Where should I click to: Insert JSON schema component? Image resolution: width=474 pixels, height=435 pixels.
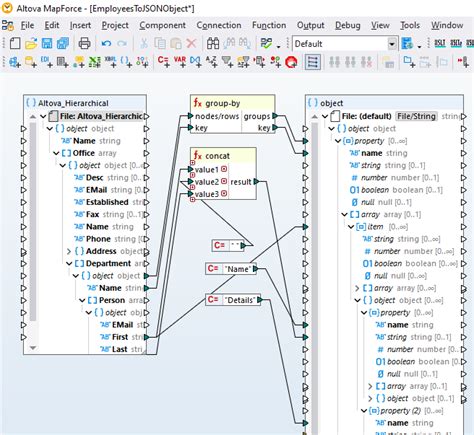pyautogui.click(x=126, y=62)
